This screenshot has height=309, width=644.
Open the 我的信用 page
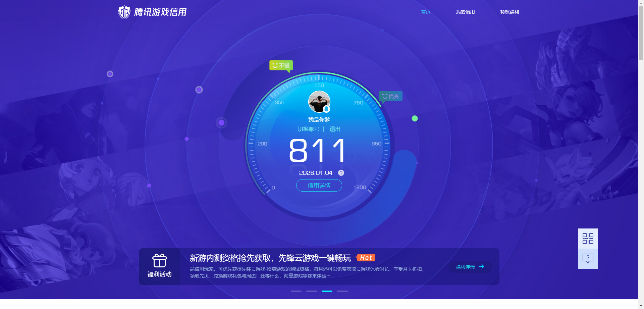pyautogui.click(x=465, y=12)
